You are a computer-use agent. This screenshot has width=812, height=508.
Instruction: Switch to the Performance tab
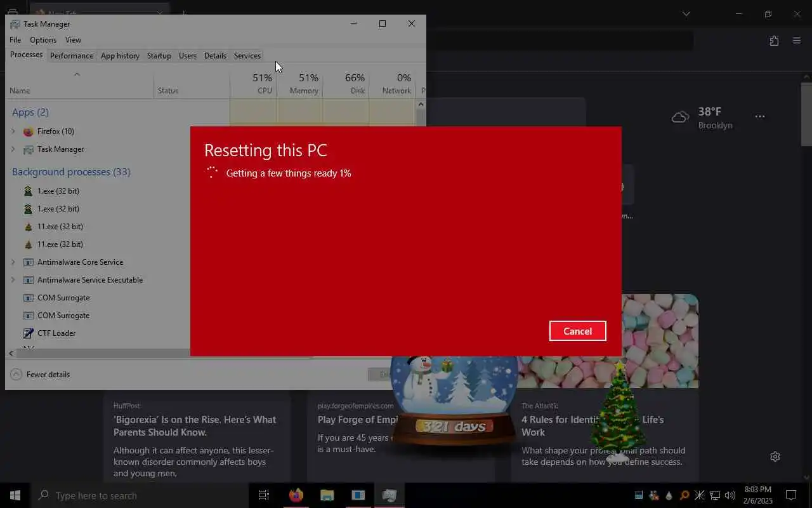[x=72, y=56]
